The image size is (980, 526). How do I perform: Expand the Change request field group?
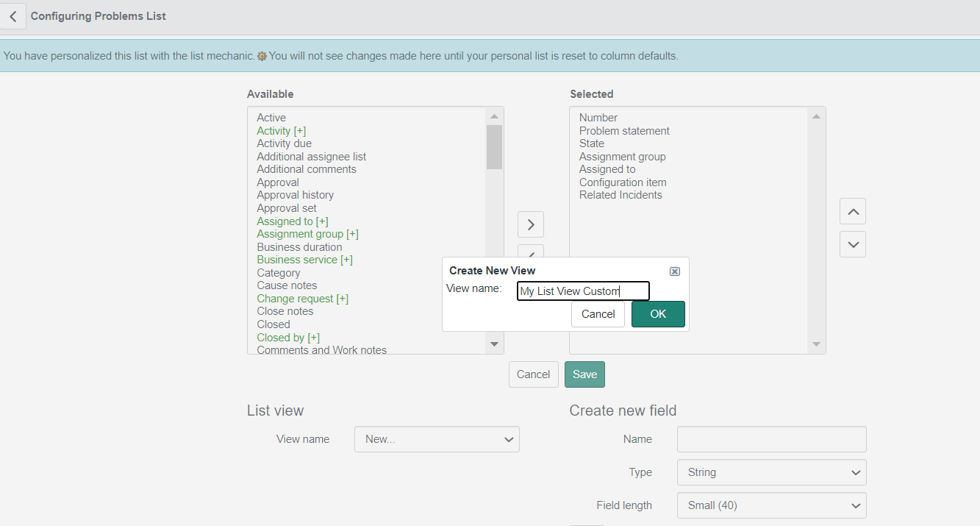pyautogui.click(x=342, y=298)
